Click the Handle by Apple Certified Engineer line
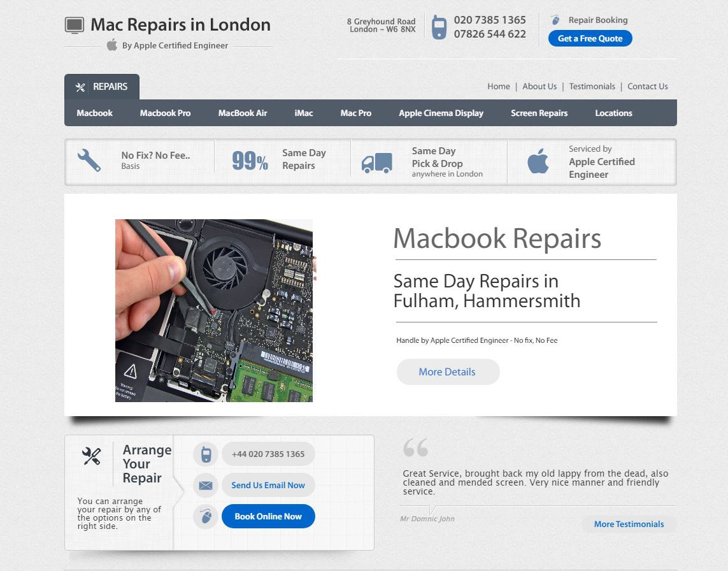The width and height of the screenshot is (728, 571). pyautogui.click(x=477, y=340)
